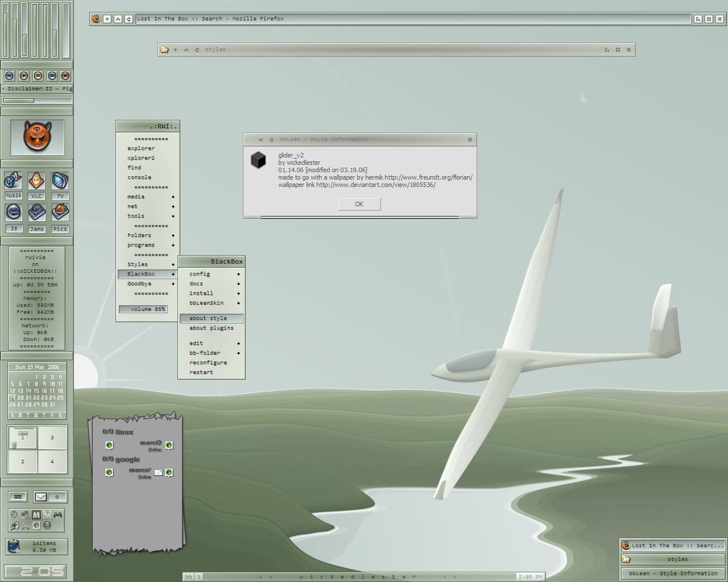Switch to workspace 2 in the pager
The width and height of the screenshot is (728, 582).
click(23, 462)
